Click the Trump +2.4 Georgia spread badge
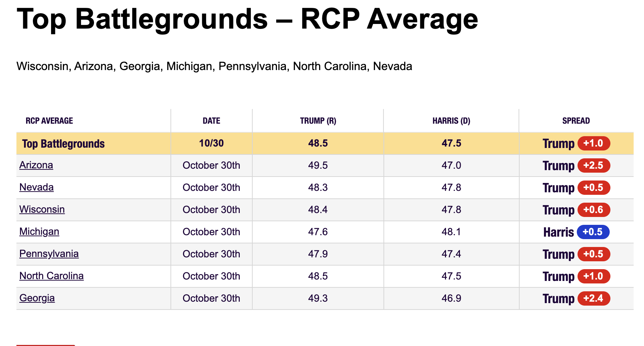The width and height of the screenshot is (644, 346). pyautogui.click(x=594, y=298)
